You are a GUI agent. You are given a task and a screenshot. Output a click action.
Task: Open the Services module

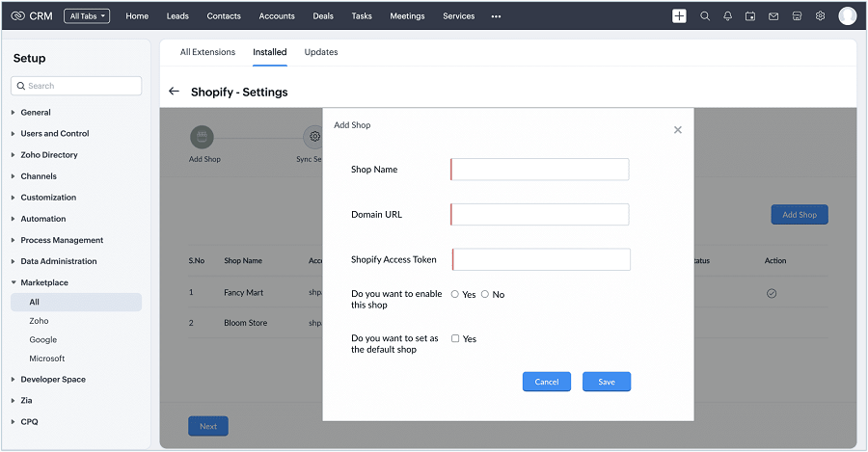459,16
